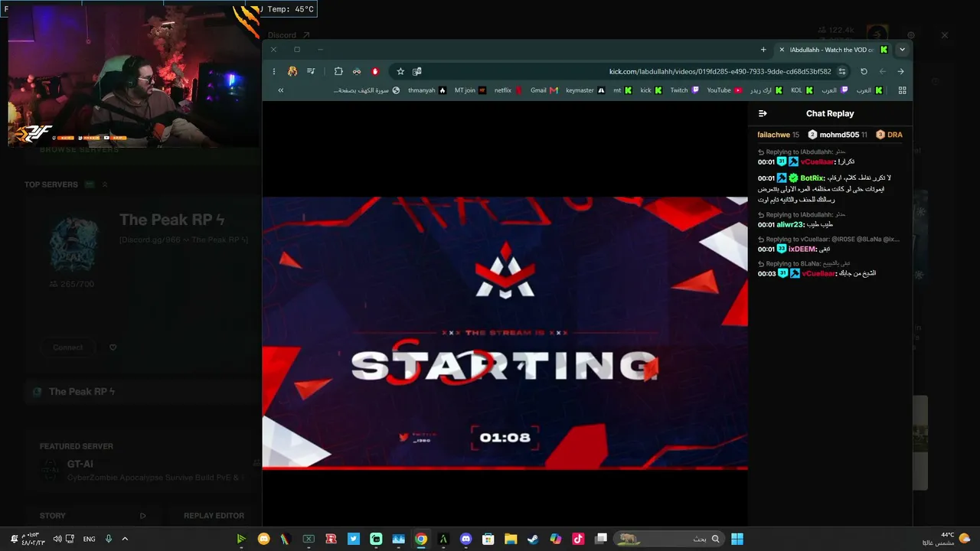This screenshot has width=980, height=551.
Task: Open a new tab with plus button
Action: coord(763,50)
